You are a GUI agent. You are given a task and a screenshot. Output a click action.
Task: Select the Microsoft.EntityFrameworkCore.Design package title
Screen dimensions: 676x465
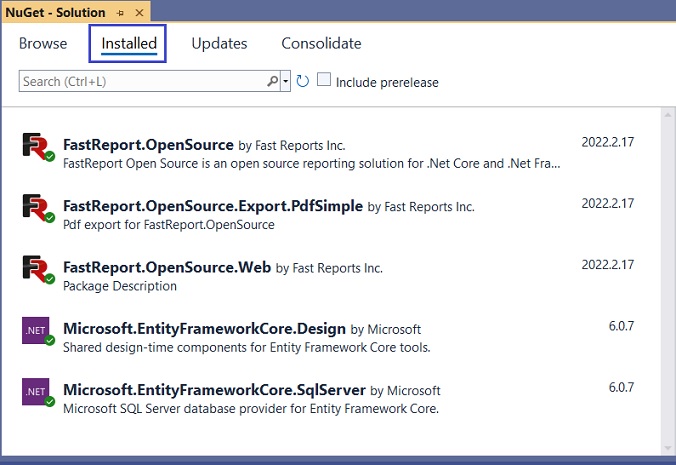[x=204, y=328]
